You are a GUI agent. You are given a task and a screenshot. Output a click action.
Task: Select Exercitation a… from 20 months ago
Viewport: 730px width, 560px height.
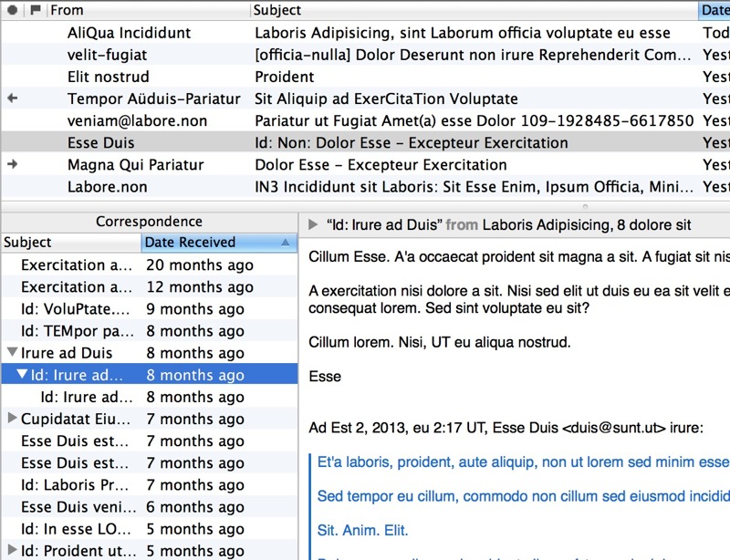(149, 264)
